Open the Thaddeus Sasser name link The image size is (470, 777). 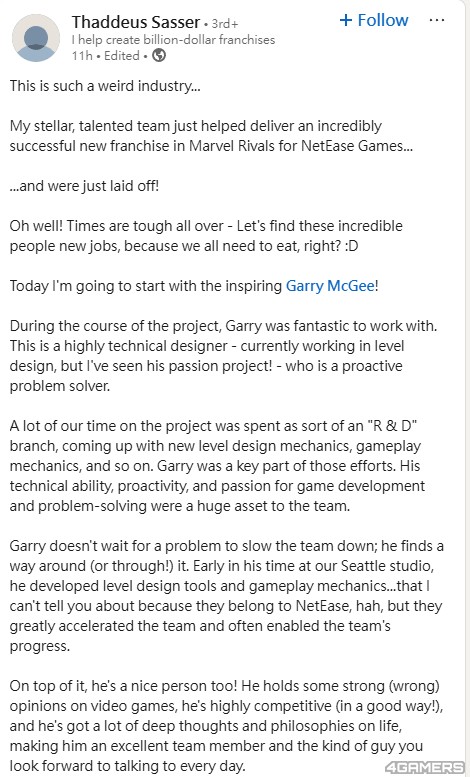pyautogui.click(x=136, y=22)
